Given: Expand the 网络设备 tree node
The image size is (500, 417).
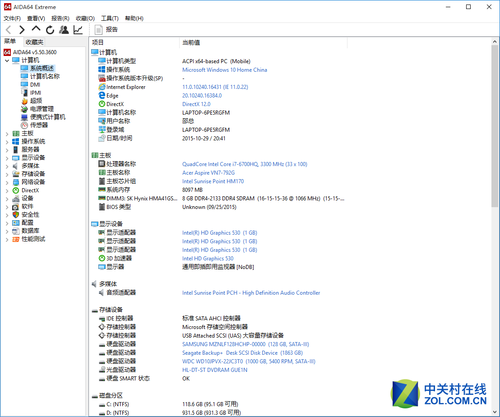Looking at the screenshot, I should tap(7, 182).
